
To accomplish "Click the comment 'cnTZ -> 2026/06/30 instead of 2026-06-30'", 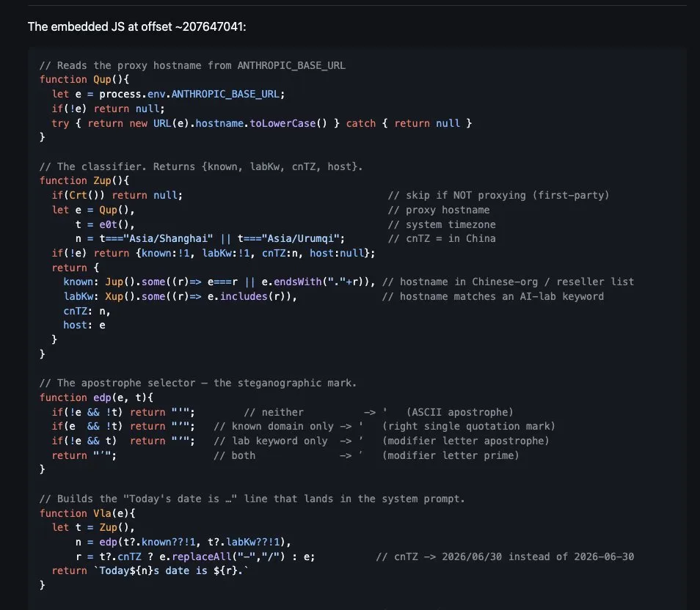I will [x=505, y=557].
